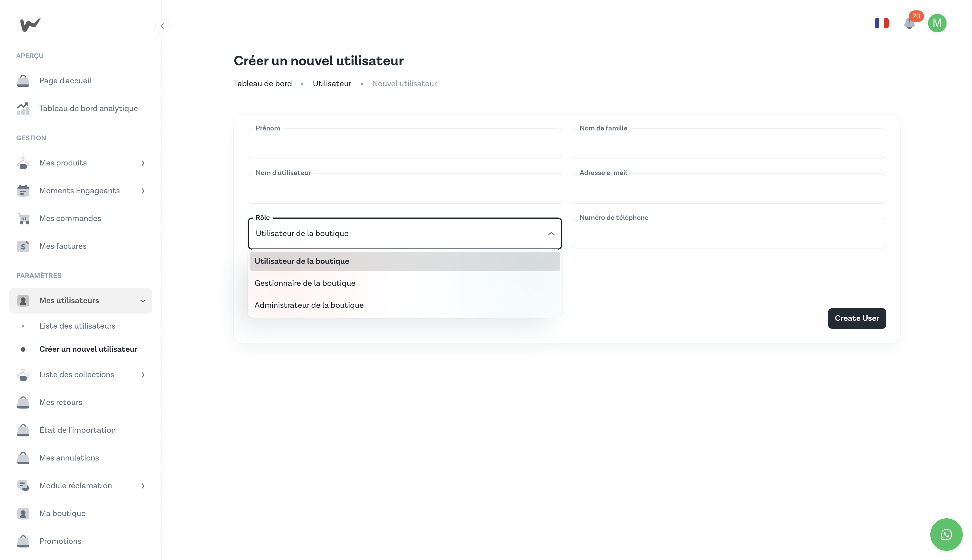The height and width of the screenshot is (560, 972).
Task: Click the French flag language icon
Action: [x=881, y=23]
